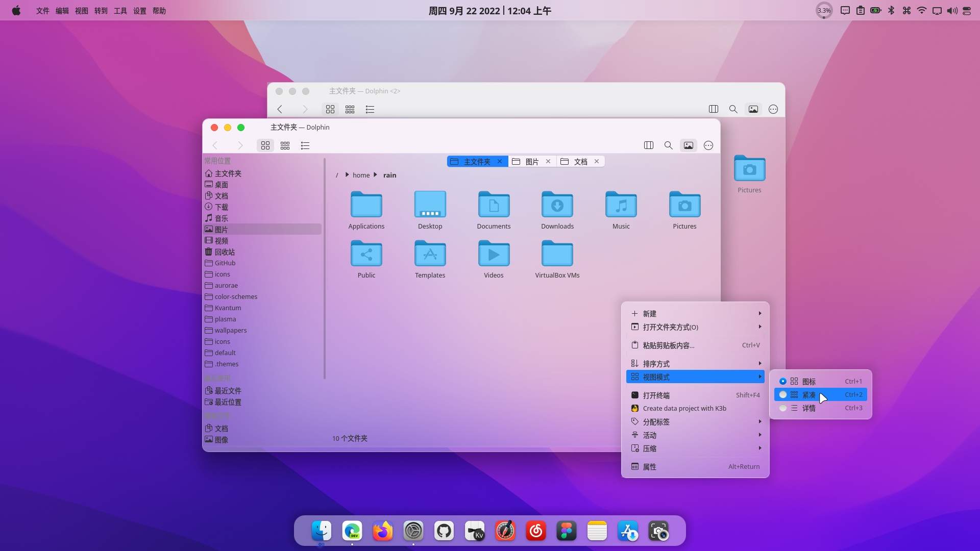The width and height of the screenshot is (980, 551).
Task: Switch to 图片 tab
Action: click(x=532, y=162)
